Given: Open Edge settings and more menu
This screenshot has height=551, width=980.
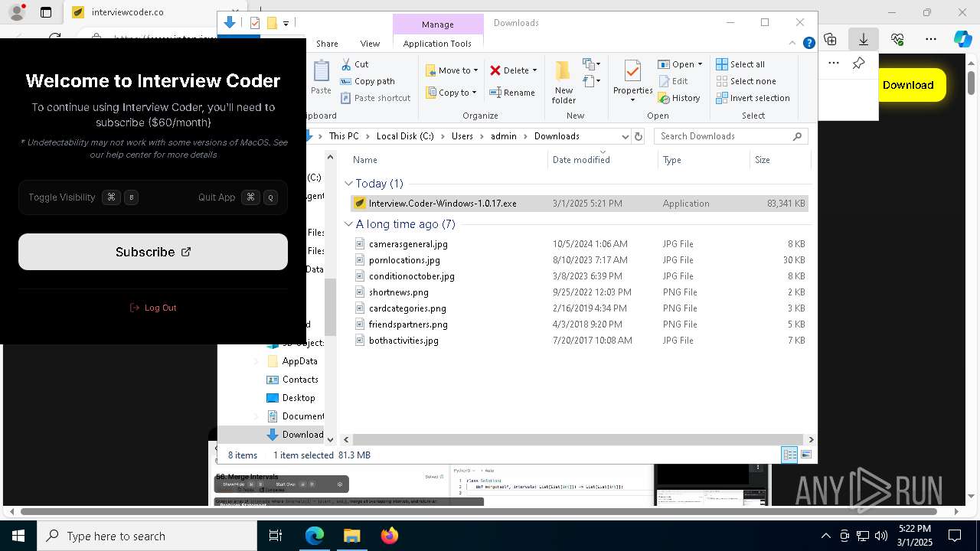Looking at the screenshot, I should pos(930,39).
